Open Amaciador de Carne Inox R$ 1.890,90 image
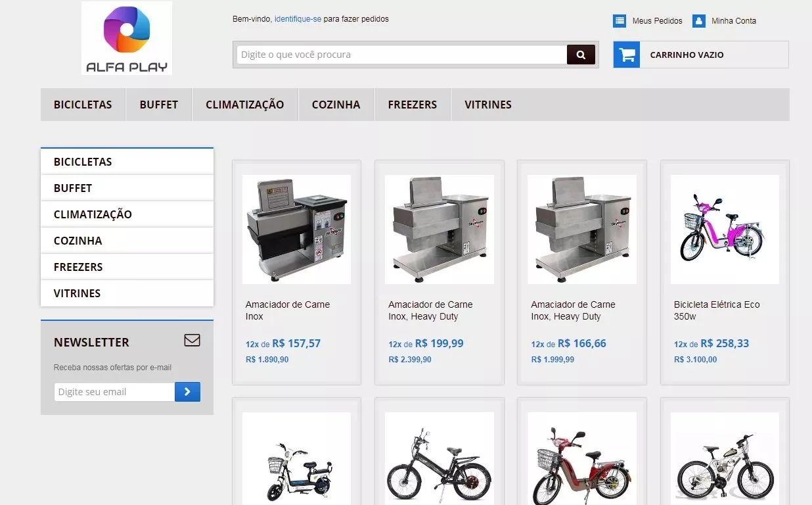 pyautogui.click(x=296, y=229)
